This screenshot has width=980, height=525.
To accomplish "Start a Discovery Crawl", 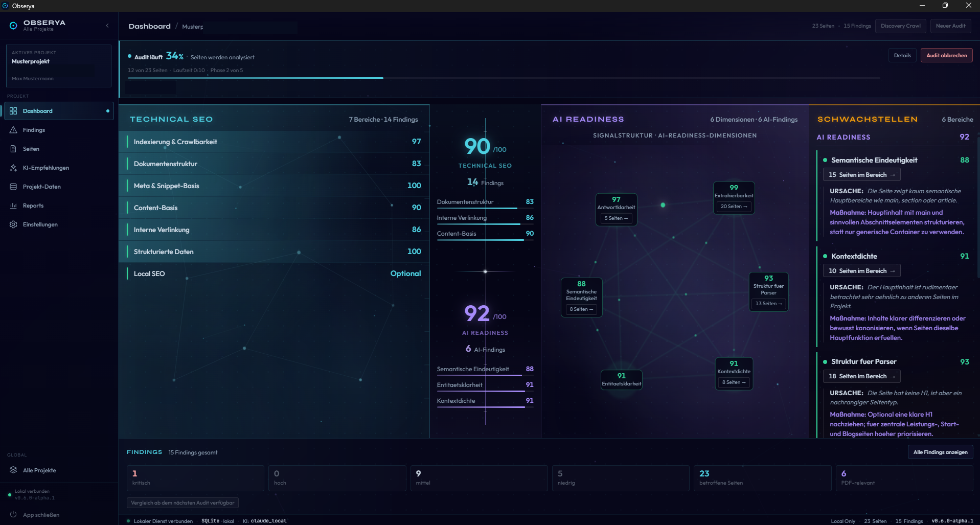I will point(900,26).
